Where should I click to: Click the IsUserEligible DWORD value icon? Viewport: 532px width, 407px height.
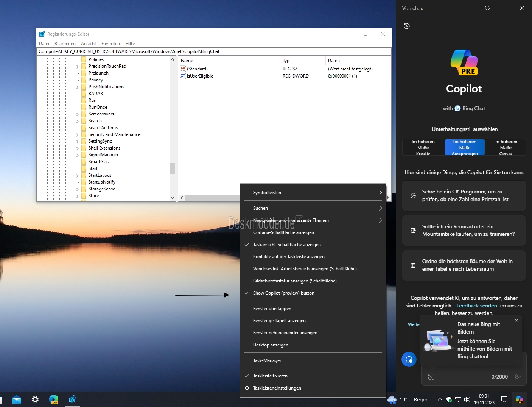click(183, 76)
